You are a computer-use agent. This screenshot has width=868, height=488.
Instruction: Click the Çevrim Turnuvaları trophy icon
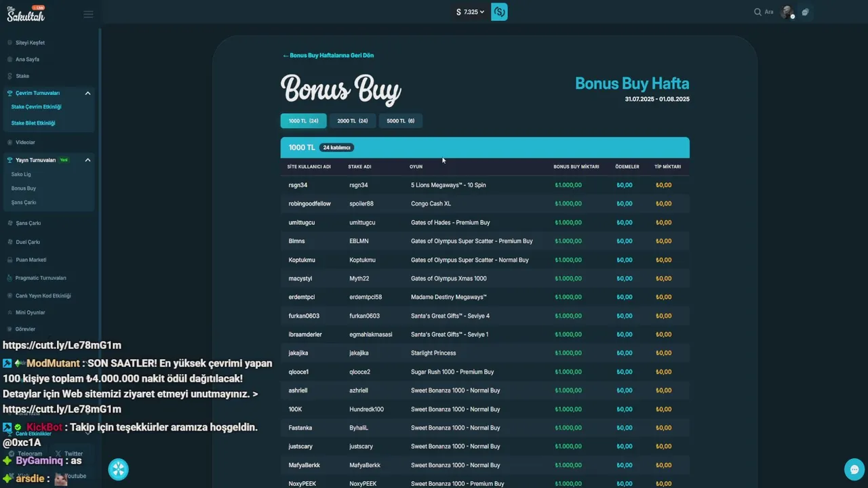tap(10, 93)
